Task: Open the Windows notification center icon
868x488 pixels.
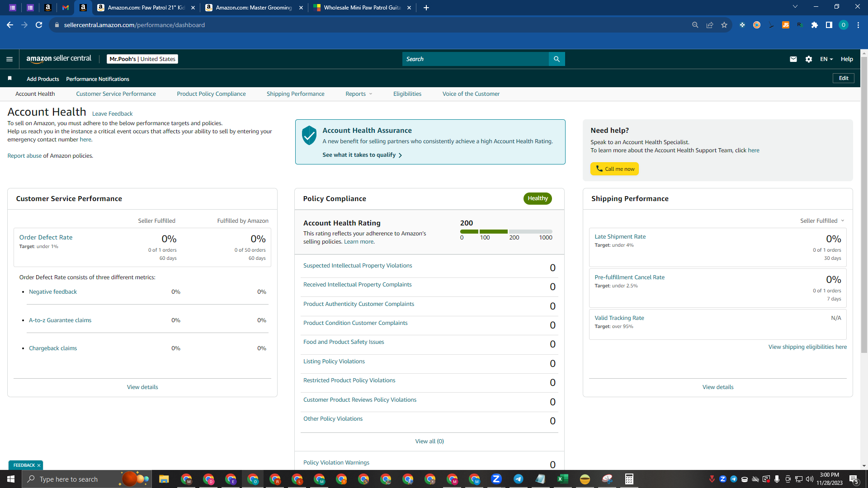Action: [x=854, y=479]
